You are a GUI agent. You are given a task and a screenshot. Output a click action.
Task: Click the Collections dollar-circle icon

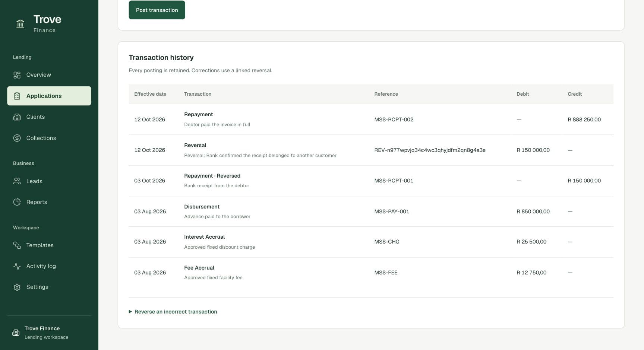coord(17,138)
